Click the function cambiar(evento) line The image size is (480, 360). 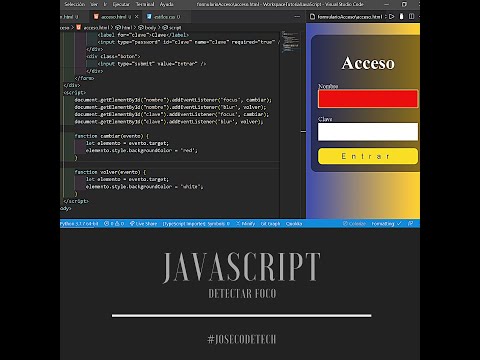coord(112,136)
